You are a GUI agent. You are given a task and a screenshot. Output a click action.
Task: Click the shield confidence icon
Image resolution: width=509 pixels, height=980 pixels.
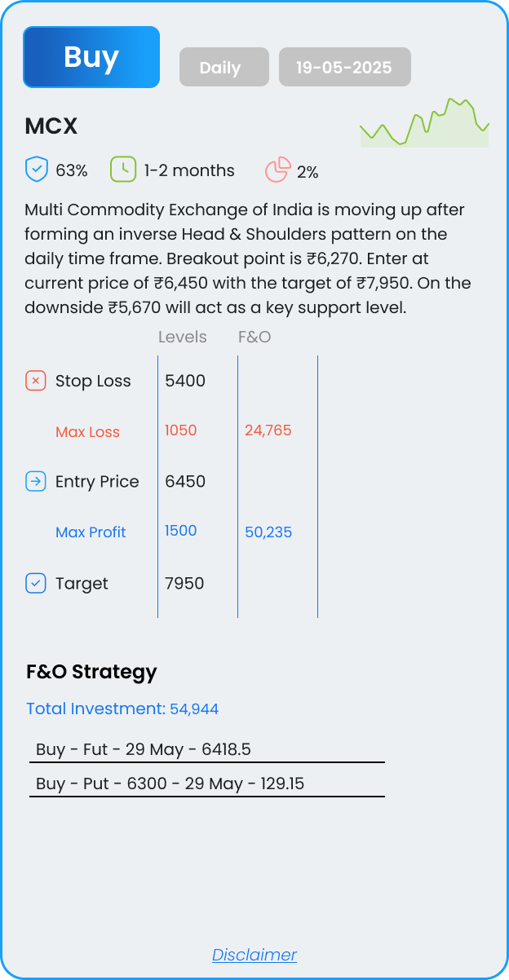37,170
